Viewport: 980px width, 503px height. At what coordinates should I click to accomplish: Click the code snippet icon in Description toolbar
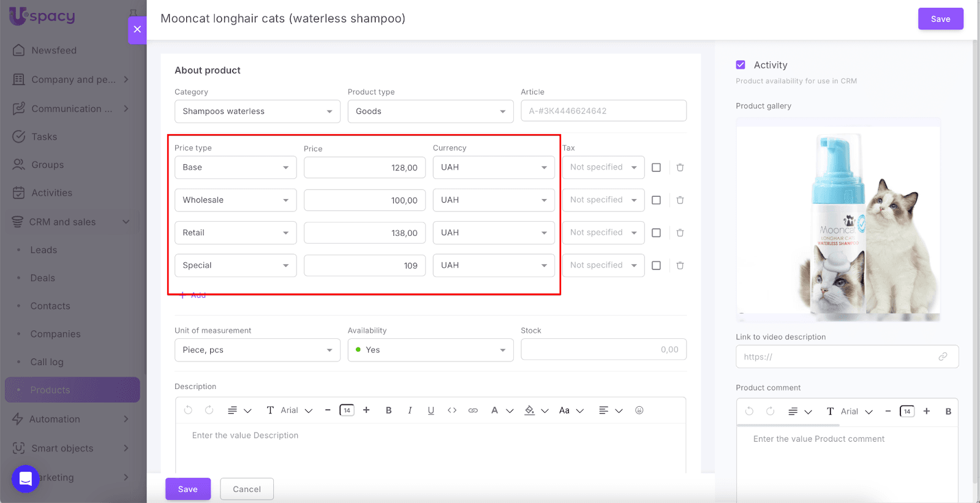452,410
